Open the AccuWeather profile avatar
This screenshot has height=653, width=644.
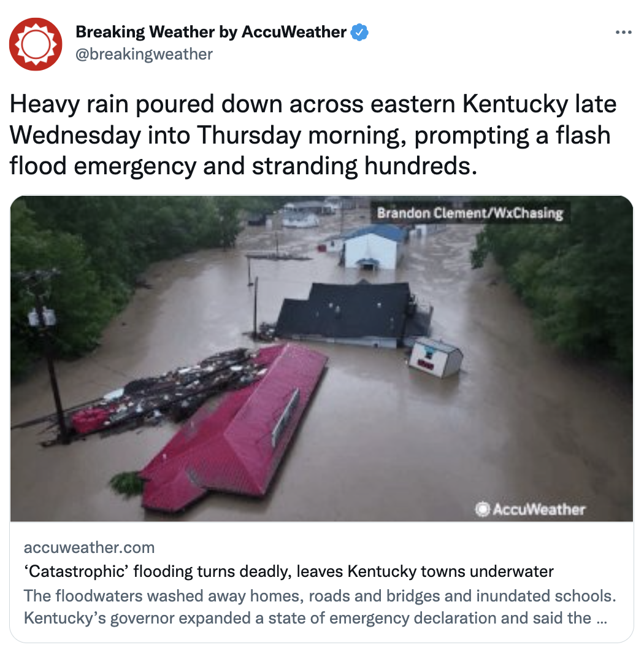(36, 44)
